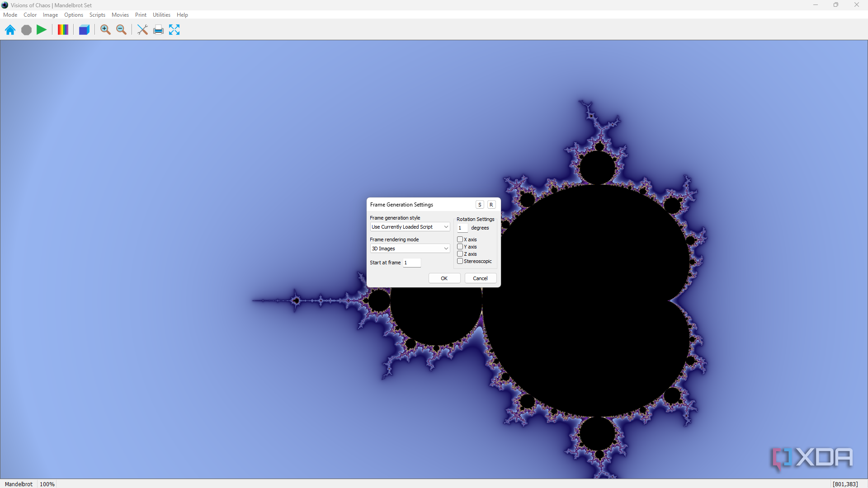Open the Mode menu

[10, 15]
